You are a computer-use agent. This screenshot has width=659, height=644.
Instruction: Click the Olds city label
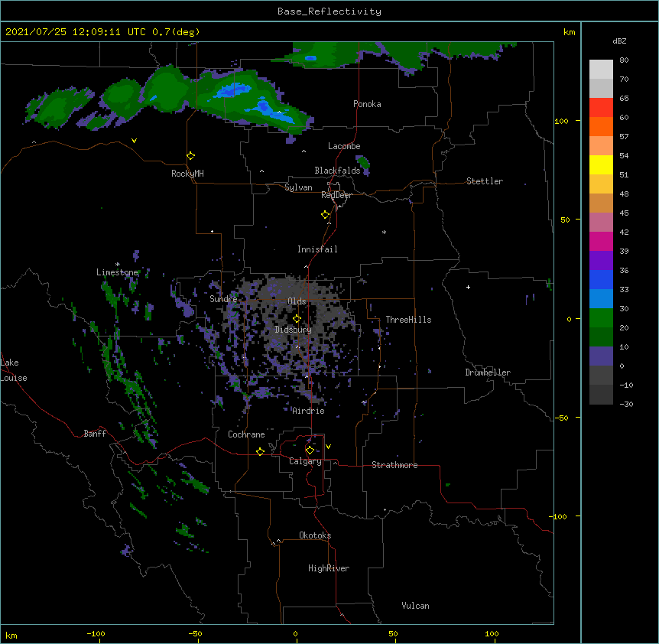tap(297, 301)
